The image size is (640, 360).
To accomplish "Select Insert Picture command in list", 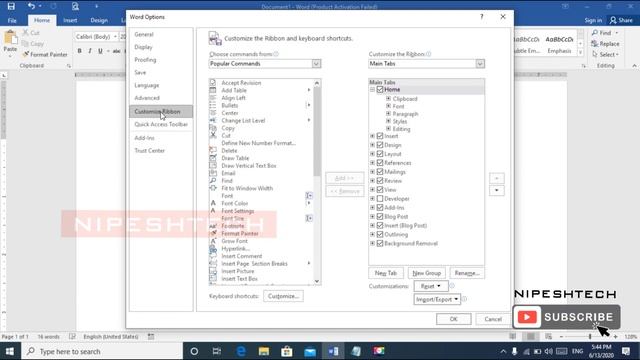I will 237,271.
